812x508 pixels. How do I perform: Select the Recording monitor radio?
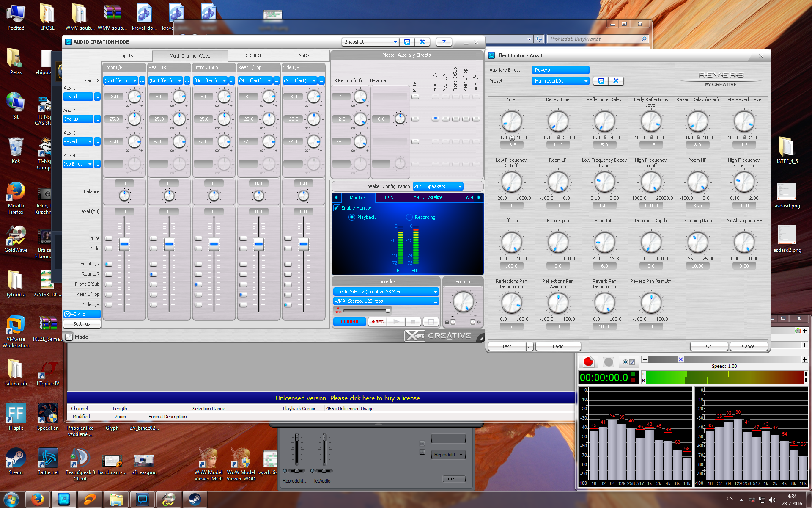click(409, 217)
